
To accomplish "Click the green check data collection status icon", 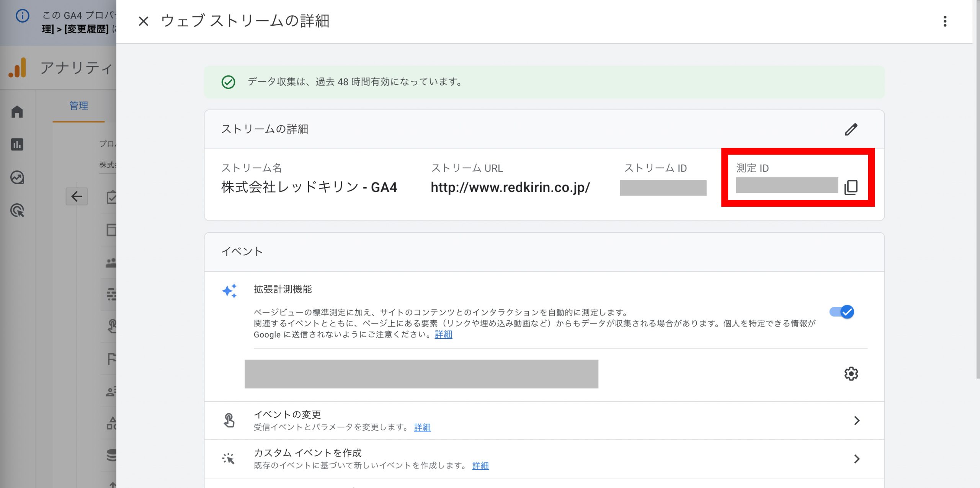I will pyautogui.click(x=229, y=82).
